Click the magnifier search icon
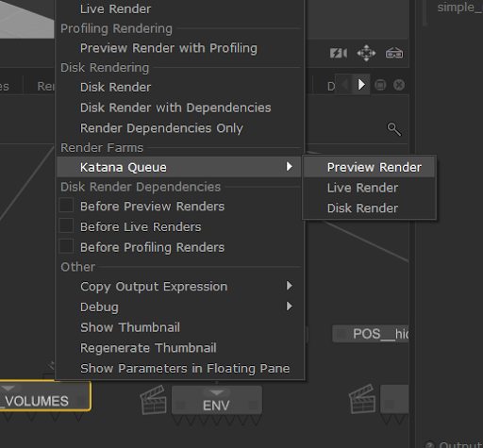The image size is (483, 448). pos(394,129)
